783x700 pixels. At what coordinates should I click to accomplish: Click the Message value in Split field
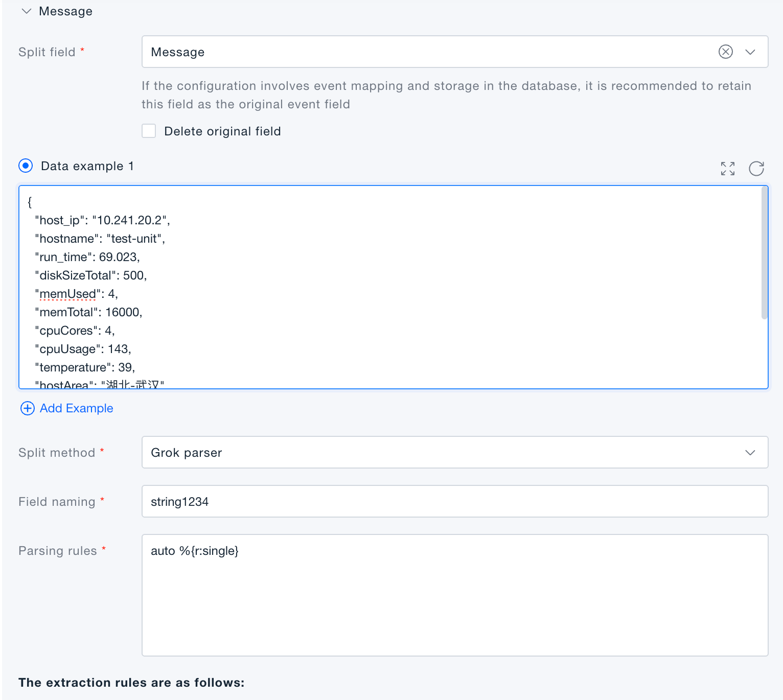[178, 52]
